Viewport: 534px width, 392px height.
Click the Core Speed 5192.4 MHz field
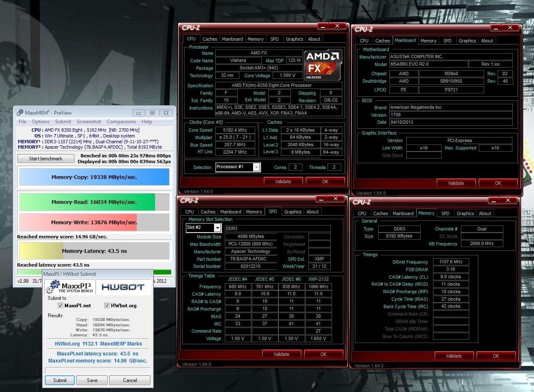tap(235, 130)
